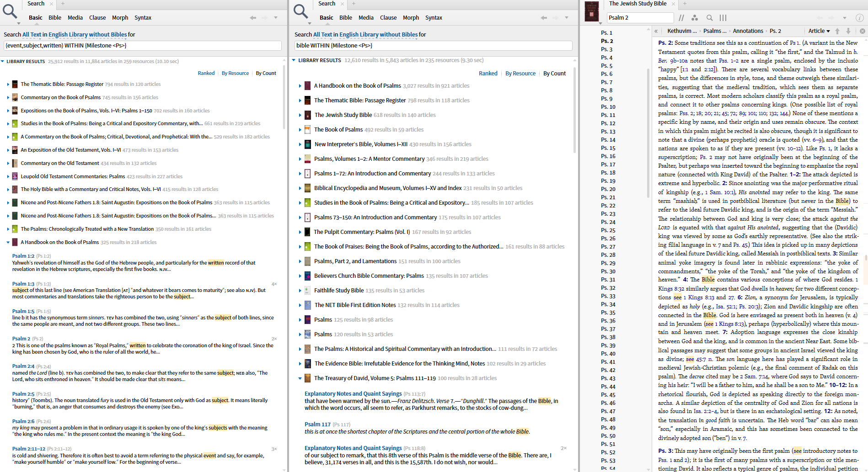The height and width of the screenshot is (472, 868).
Task: Open Psalm 117 result in middle panel
Action: (317, 424)
